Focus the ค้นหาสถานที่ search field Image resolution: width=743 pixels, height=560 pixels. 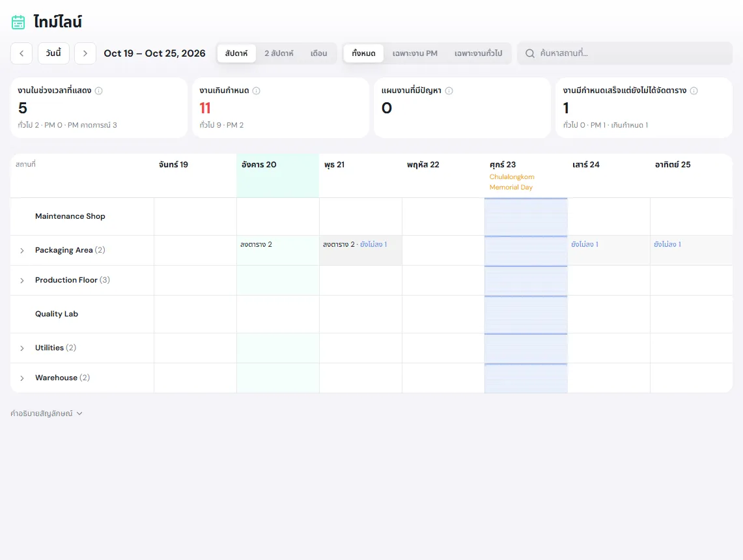point(625,53)
